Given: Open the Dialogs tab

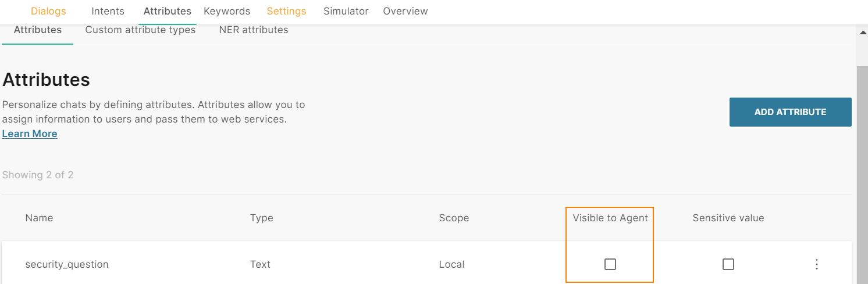Looking at the screenshot, I should click(x=48, y=11).
